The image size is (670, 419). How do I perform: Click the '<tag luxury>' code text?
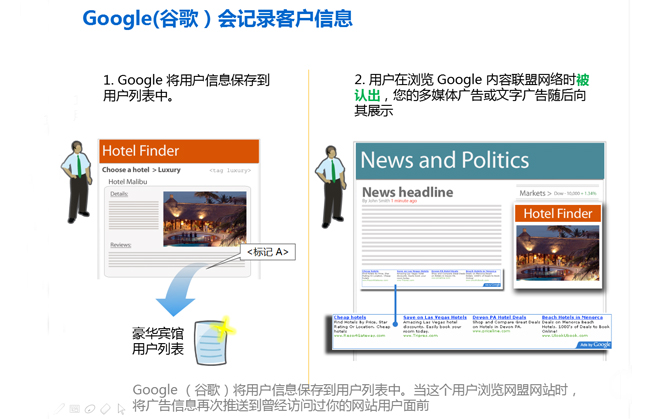(230, 170)
